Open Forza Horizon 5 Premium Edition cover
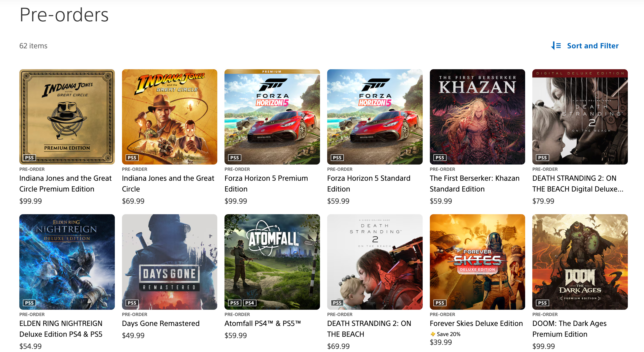The image size is (644, 352). (x=272, y=117)
